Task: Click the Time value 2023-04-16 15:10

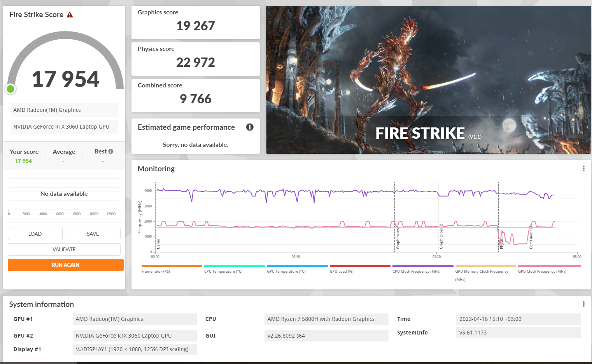Action: (518, 319)
